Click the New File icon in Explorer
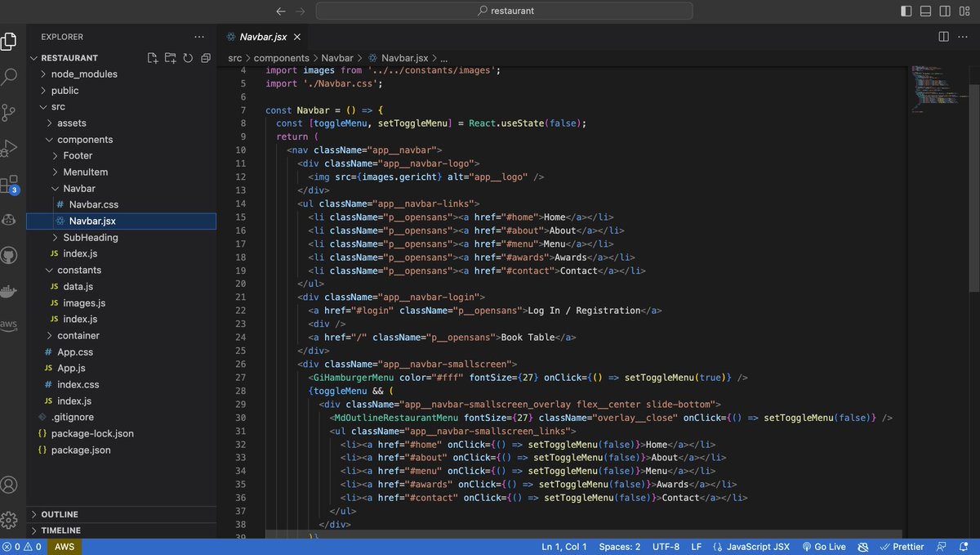Image resolution: width=980 pixels, height=555 pixels. pos(153,58)
